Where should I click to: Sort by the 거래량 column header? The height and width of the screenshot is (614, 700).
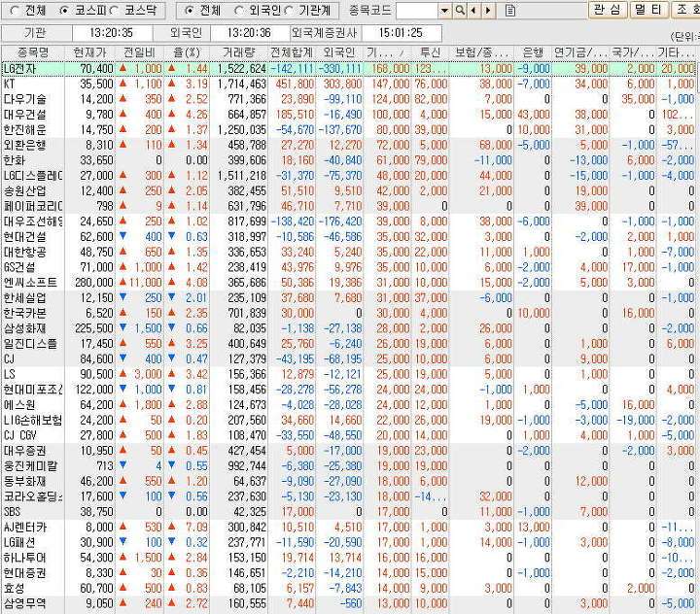coord(239,52)
